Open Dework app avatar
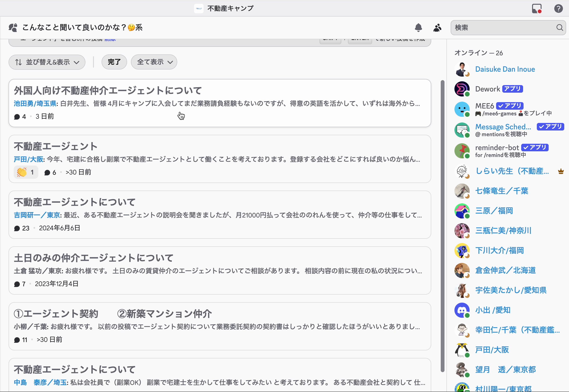 462,89
